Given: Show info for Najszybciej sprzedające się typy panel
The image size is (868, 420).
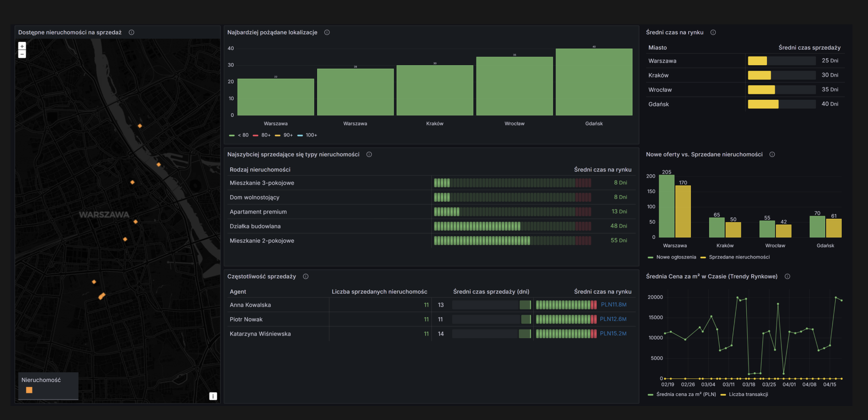Looking at the screenshot, I should pyautogui.click(x=369, y=154).
